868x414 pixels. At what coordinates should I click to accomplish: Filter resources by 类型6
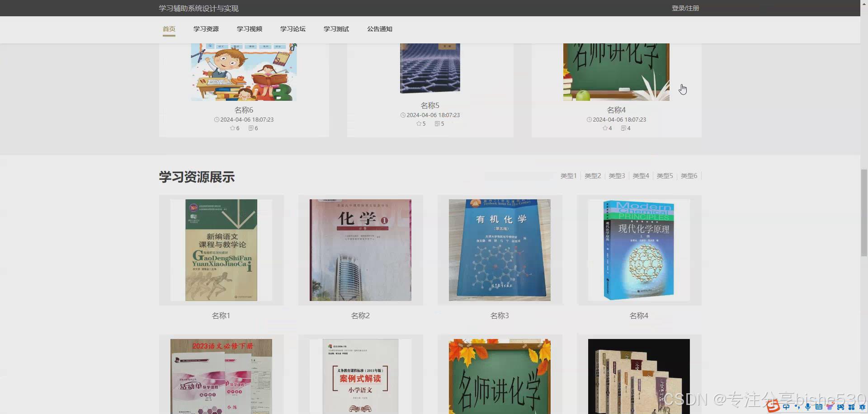689,175
